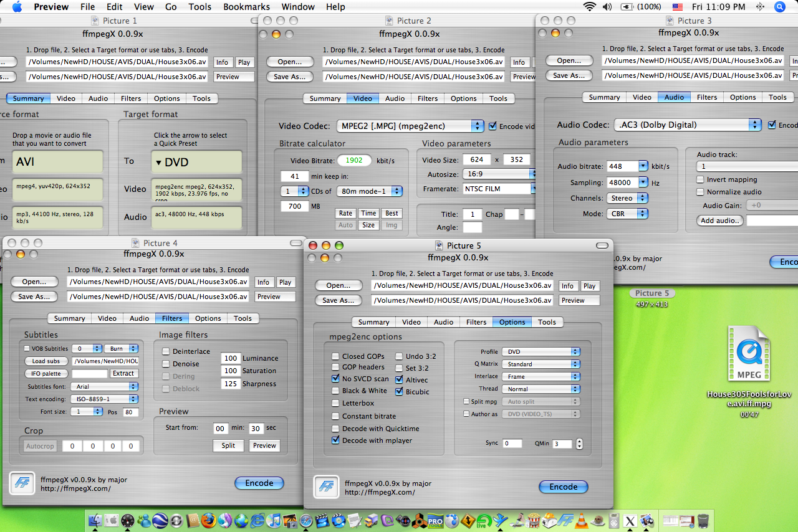Click the Video Bitrate field showing 1902

[354, 160]
